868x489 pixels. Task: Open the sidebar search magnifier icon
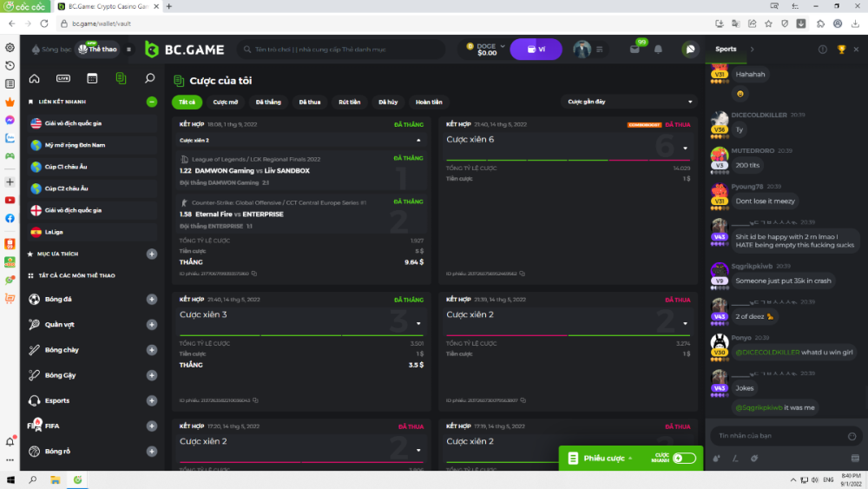coord(149,78)
